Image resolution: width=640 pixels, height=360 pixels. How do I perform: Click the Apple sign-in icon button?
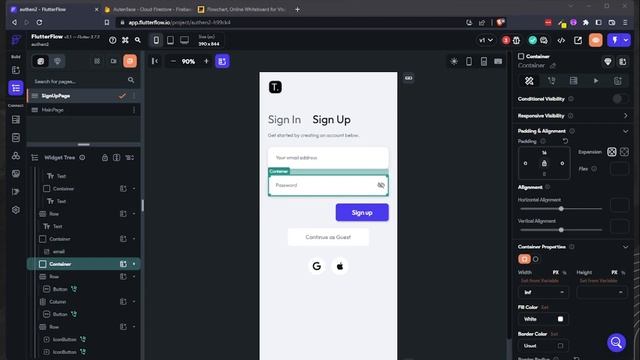pyautogui.click(x=340, y=266)
